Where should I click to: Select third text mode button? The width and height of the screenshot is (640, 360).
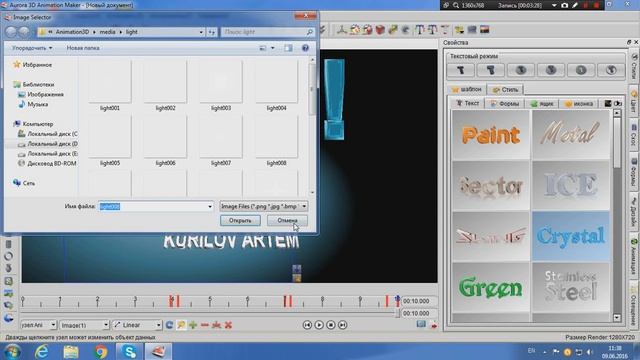point(521,70)
